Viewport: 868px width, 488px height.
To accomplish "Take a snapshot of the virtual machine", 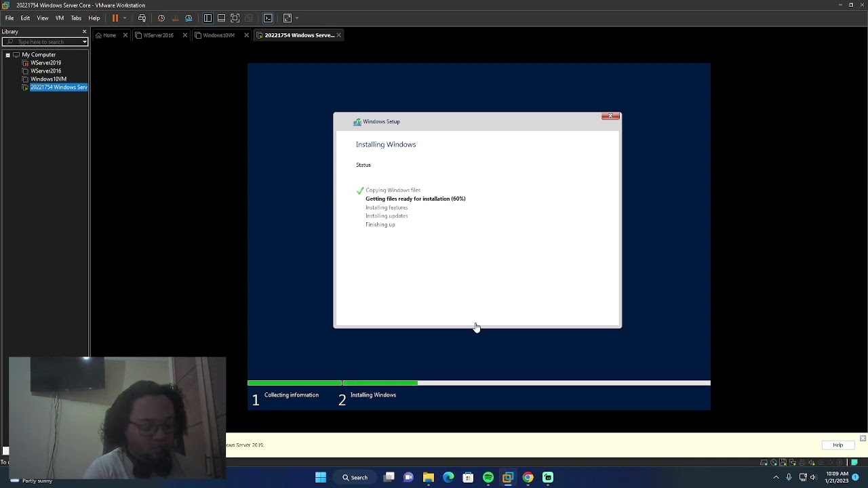I will (x=161, y=18).
